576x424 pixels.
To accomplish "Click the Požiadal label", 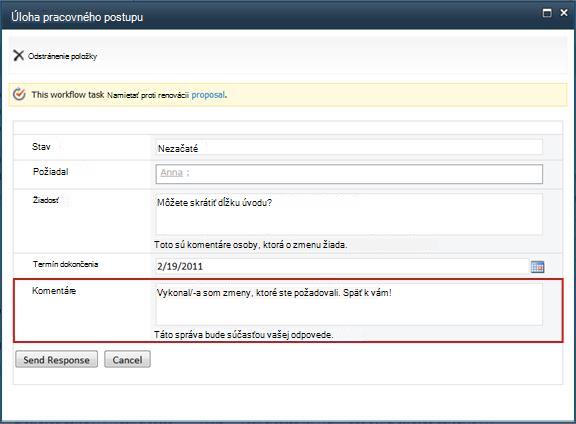I will tap(51, 172).
